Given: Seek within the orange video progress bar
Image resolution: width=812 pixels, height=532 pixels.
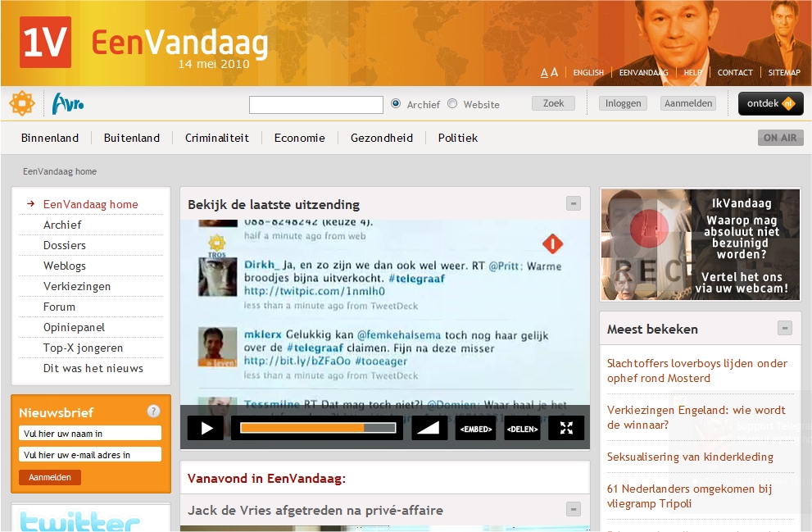Looking at the screenshot, I should pos(317,428).
